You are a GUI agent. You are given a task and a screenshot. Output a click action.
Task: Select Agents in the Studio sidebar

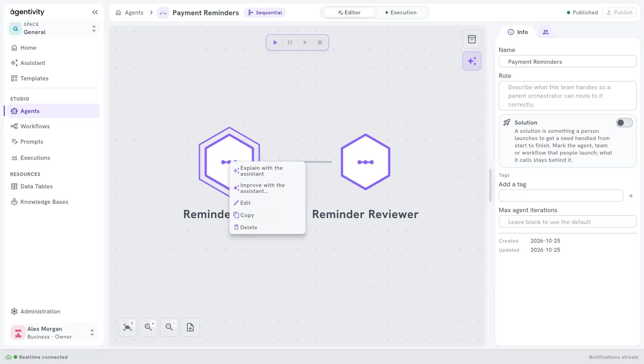point(54,111)
